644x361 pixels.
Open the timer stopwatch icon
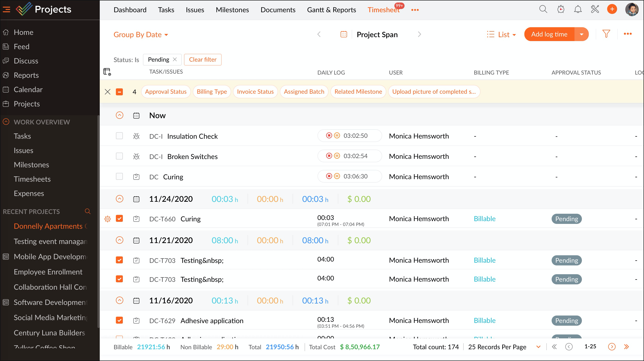(x=561, y=9)
